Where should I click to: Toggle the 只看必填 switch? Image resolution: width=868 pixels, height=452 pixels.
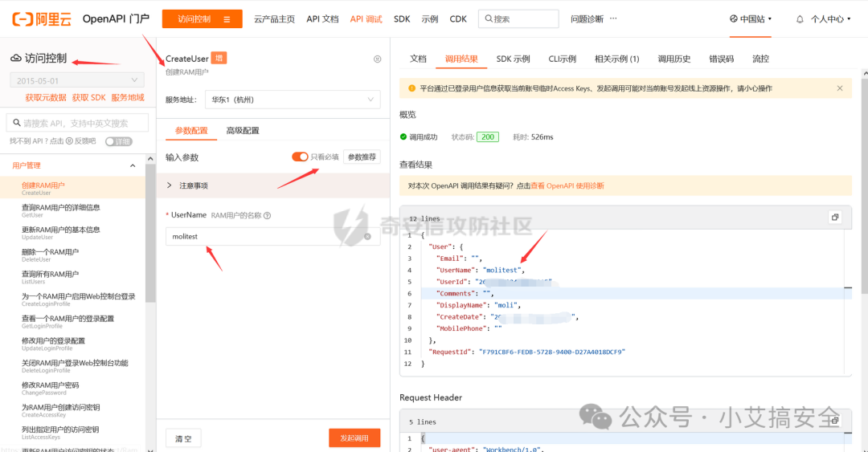[300, 157]
